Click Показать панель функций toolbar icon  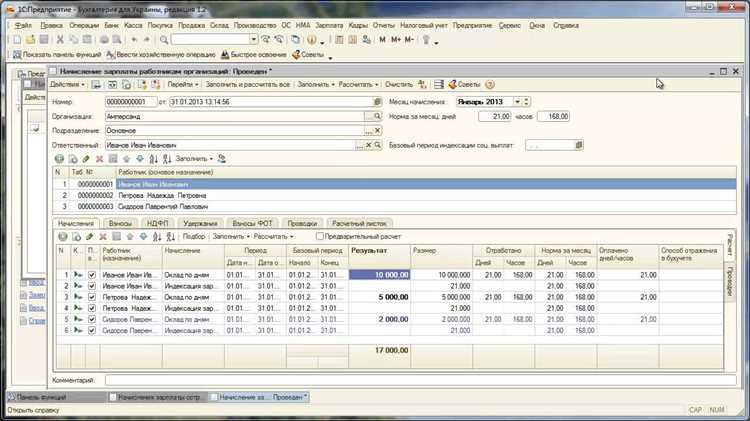click(16, 53)
